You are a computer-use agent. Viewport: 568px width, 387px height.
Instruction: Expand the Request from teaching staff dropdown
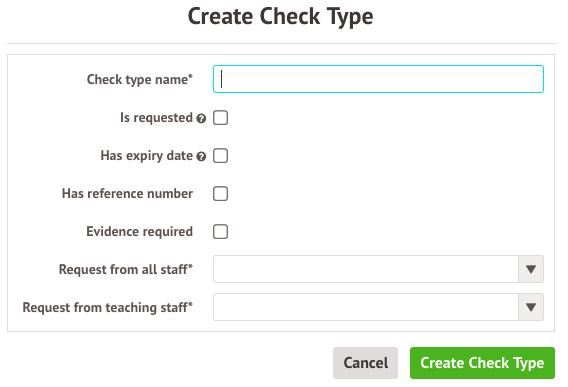[x=378, y=307]
